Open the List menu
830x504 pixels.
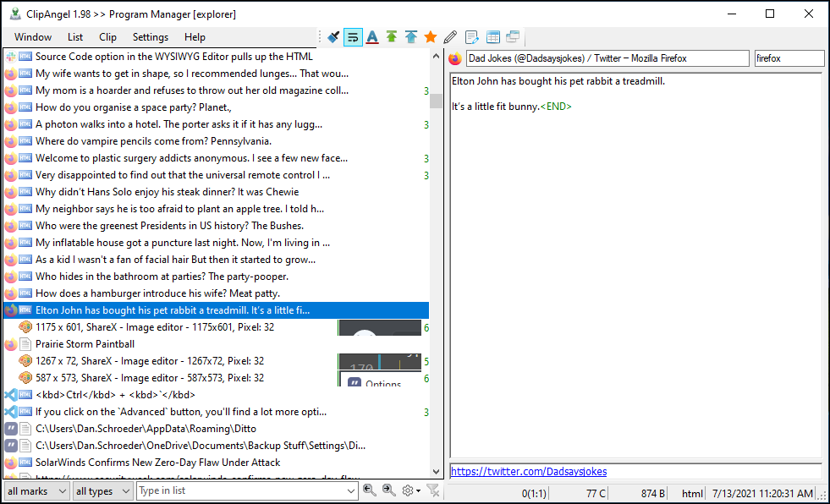click(75, 37)
